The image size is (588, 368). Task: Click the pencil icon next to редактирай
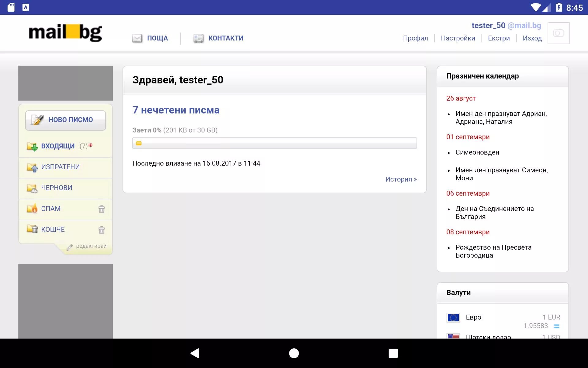point(70,247)
